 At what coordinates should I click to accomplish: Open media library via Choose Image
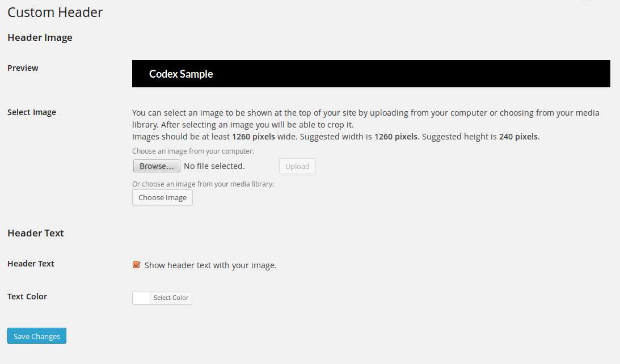pos(162,198)
